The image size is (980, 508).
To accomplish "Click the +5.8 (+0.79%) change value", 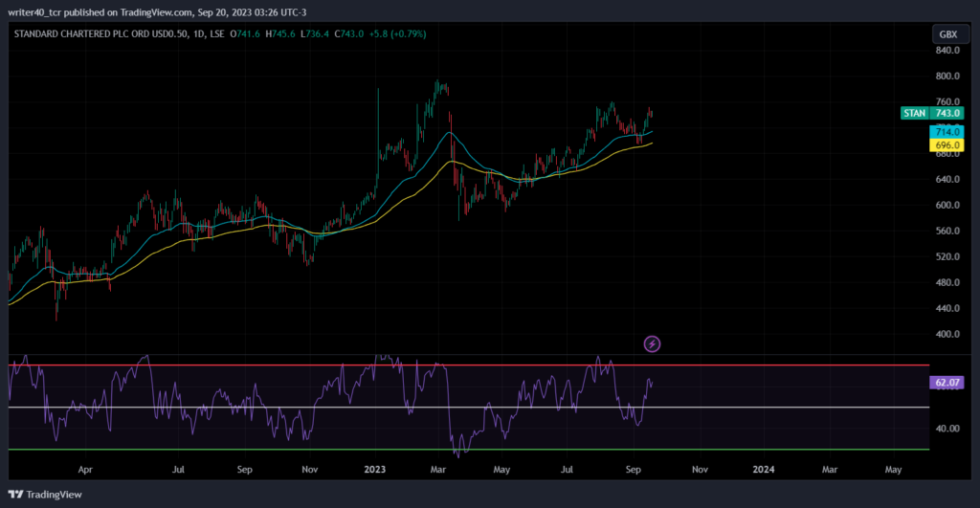I will (397, 33).
